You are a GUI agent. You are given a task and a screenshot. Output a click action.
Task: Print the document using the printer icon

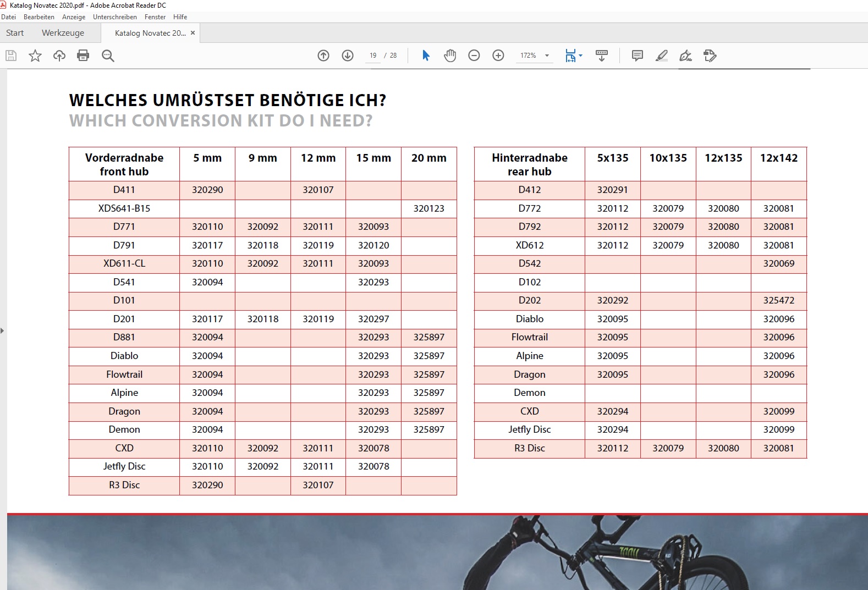83,56
